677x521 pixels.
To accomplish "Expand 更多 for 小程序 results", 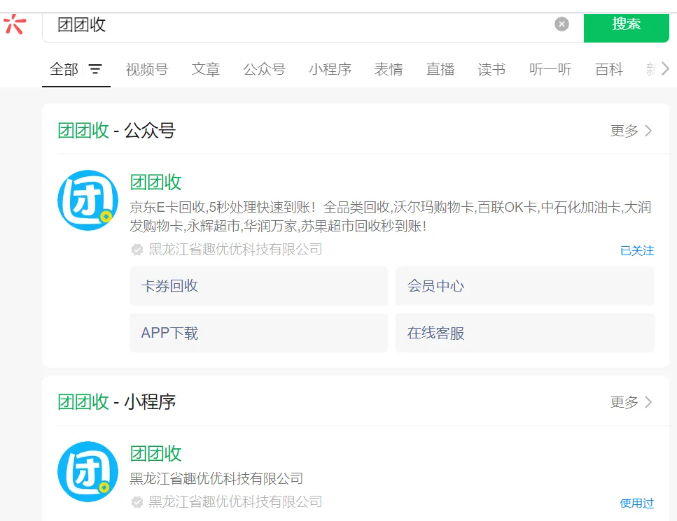I will [x=631, y=402].
